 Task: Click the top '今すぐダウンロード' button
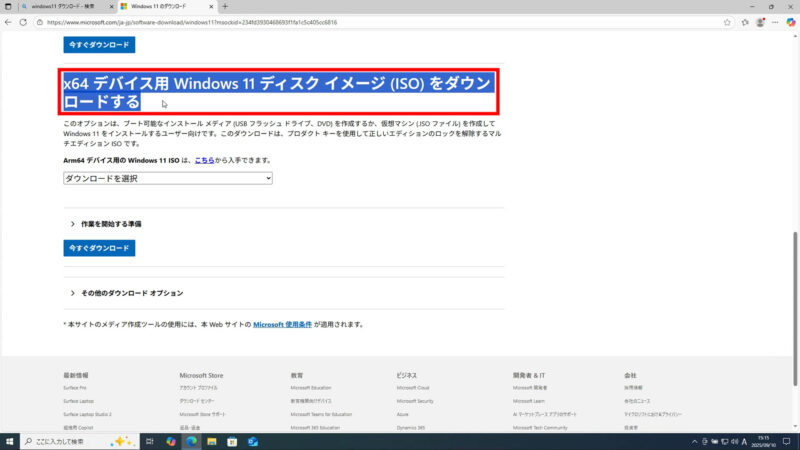click(99, 45)
